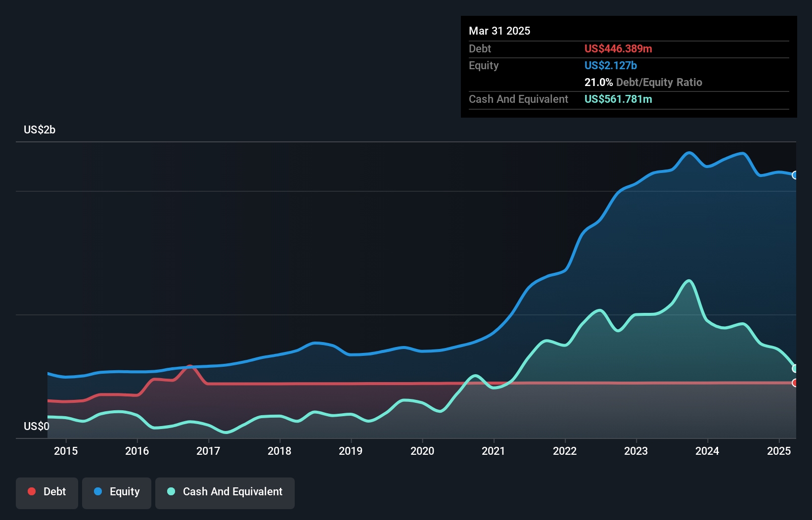Click the Equity row label in tooltip

pos(484,65)
